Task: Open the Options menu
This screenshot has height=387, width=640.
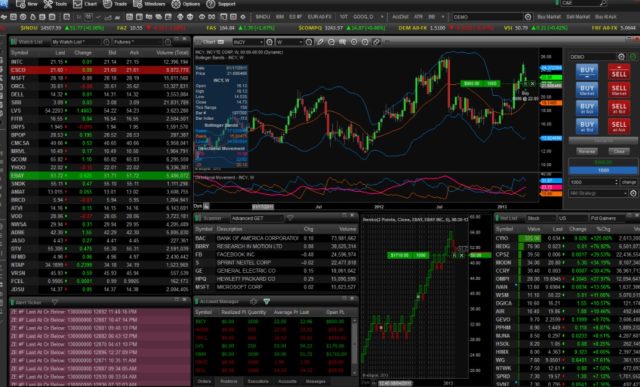Action: tap(186, 4)
